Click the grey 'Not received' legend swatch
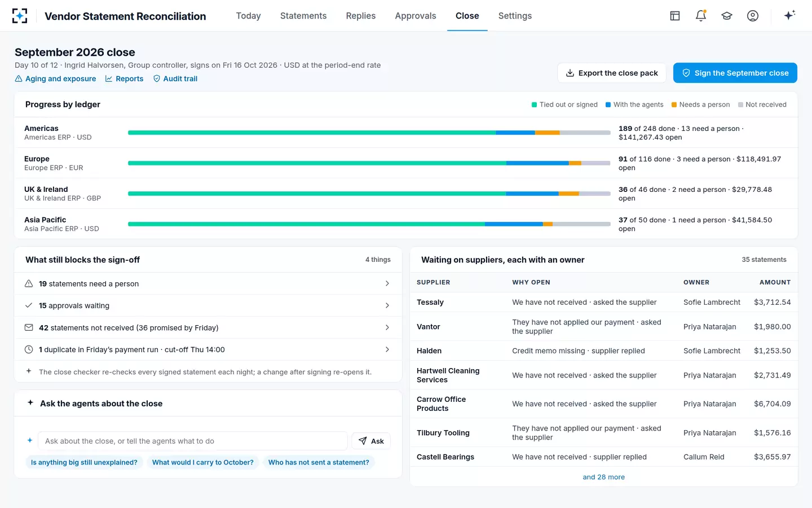Image resolution: width=812 pixels, height=508 pixels. pos(740,105)
